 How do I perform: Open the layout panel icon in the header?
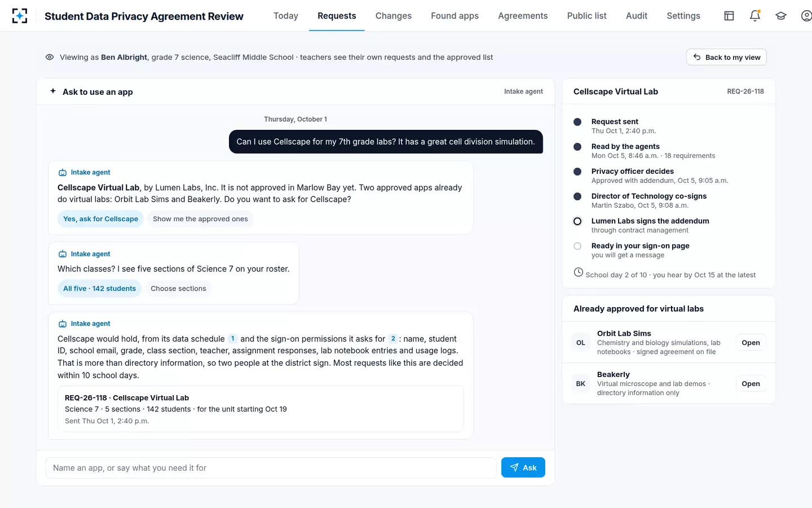729,16
